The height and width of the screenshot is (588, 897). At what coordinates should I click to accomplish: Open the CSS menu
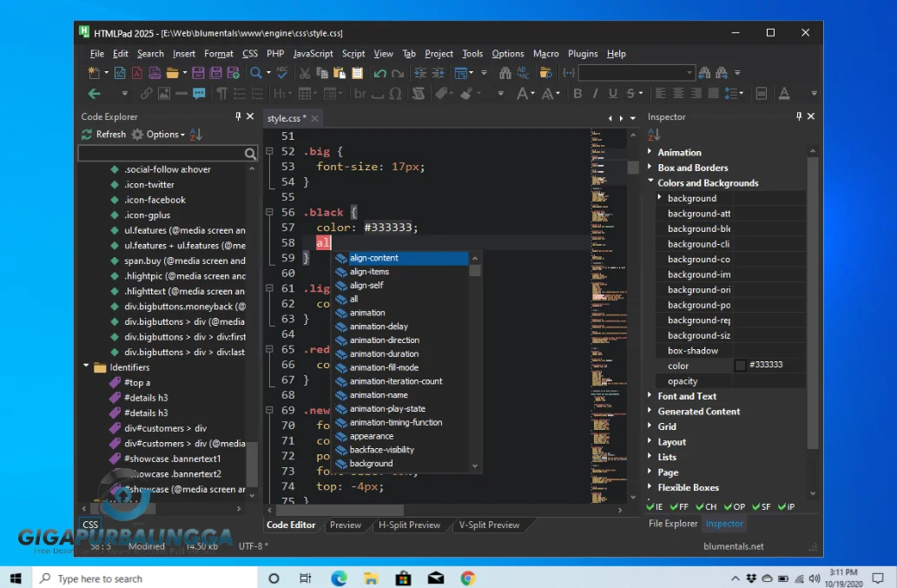[250, 53]
